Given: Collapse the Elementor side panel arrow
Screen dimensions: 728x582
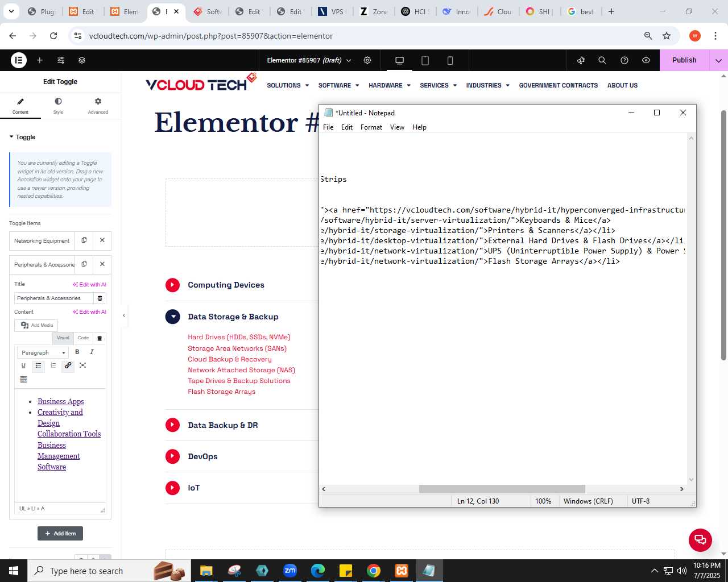Looking at the screenshot, I should 124,315.
